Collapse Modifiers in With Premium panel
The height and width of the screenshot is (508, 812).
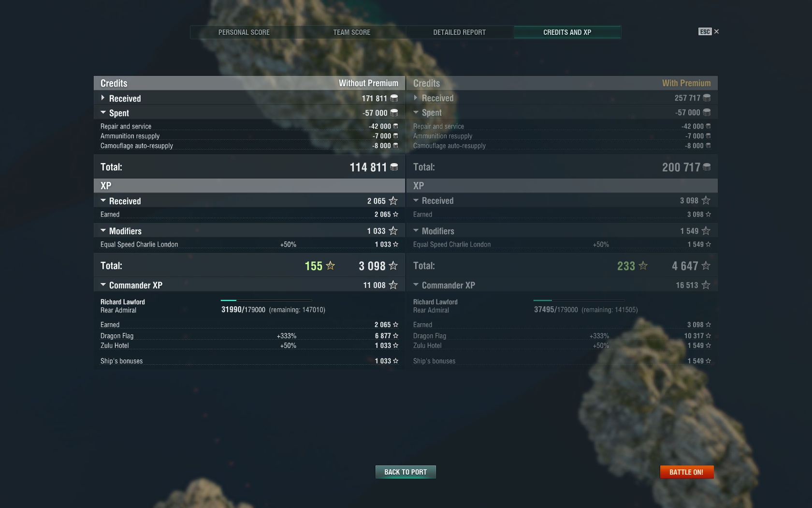click(x=416, y=231)
